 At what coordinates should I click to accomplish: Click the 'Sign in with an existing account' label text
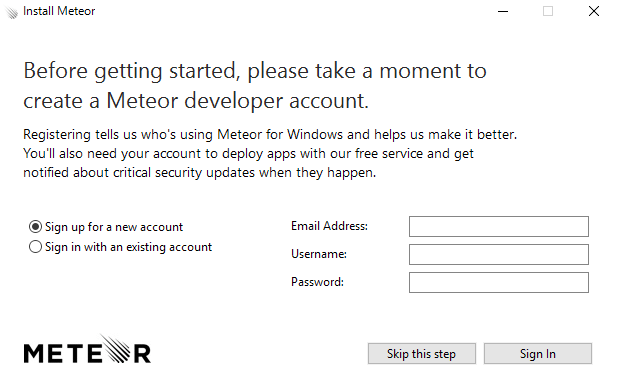point(128,247)
